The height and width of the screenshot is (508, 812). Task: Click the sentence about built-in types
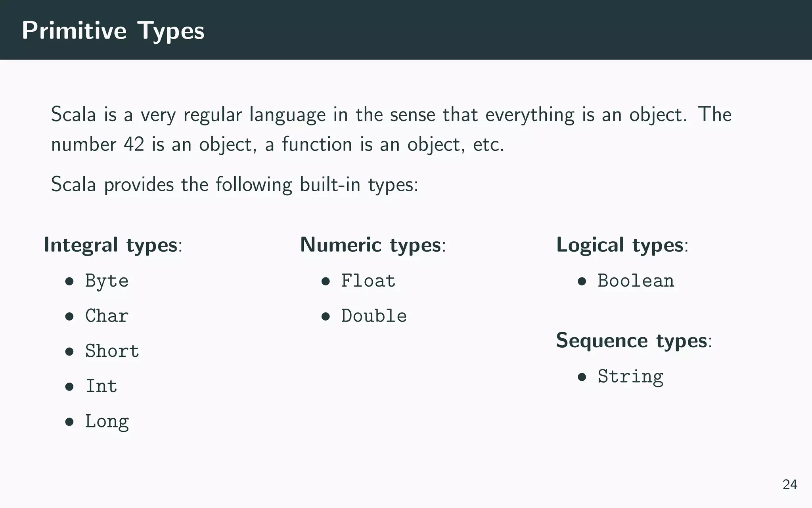234,185
